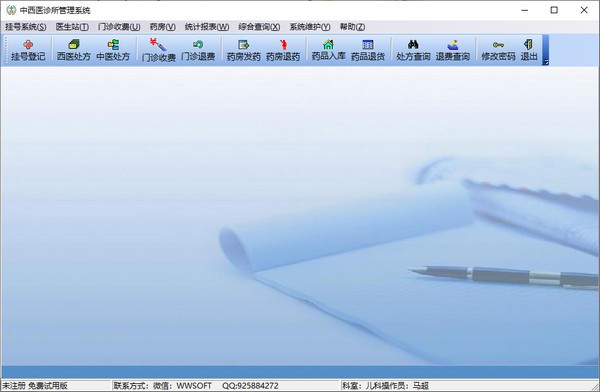Click status bar contact 微信: WWSOFT
Viewport: 600px width, 392px height.
point(182,385)
